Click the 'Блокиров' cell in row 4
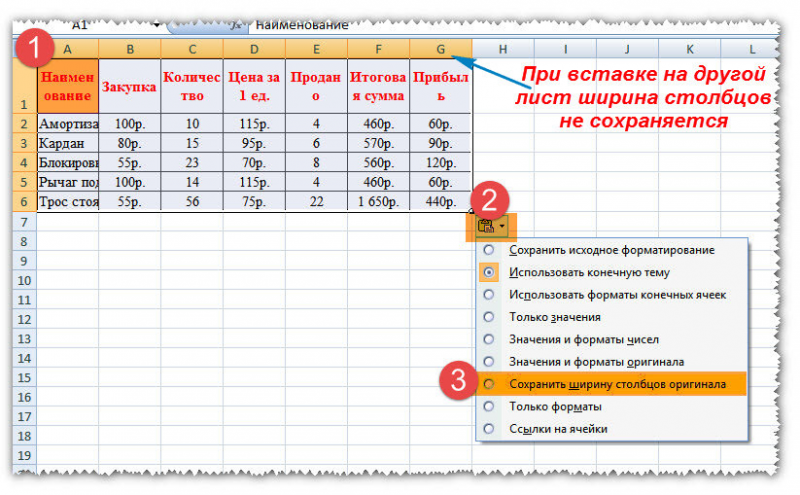Image resolution: width=800 pixels, height=495 pixels. pyautogui.click(x=68, y=163)
